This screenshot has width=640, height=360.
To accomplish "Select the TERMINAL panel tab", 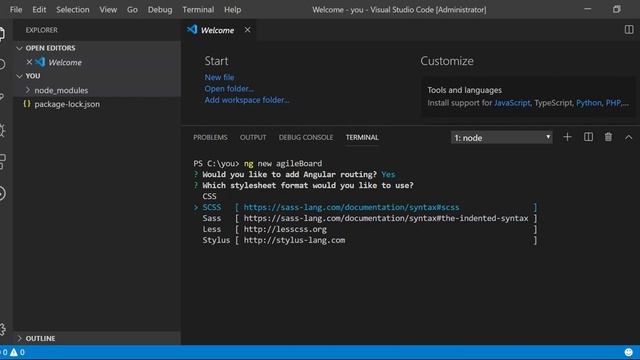I will pyautogui.click(x=362, y=138).
